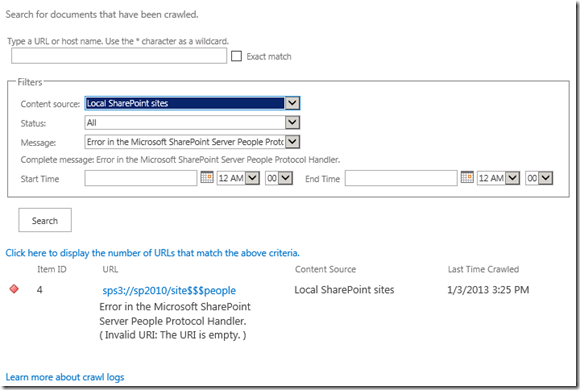Open the End Time minutes dropdown
The image size is (580, 390).
tap(539, 178)
